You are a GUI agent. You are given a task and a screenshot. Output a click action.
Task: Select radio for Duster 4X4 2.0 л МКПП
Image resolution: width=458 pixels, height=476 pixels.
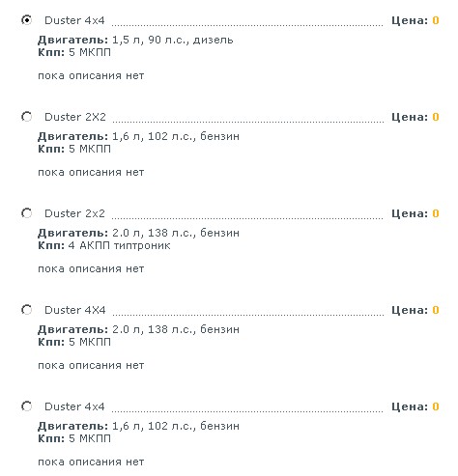tap(27, 310)
